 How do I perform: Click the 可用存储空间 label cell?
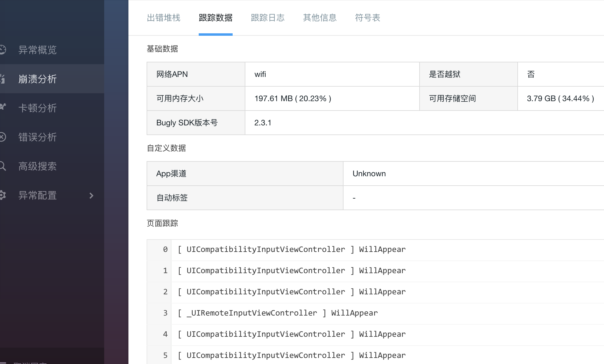[x=469, y=98]
